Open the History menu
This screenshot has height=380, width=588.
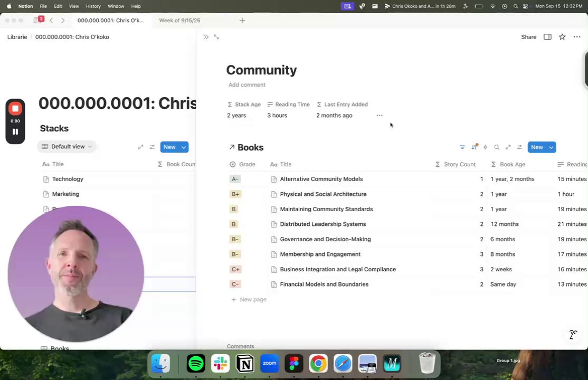point(93,6)
